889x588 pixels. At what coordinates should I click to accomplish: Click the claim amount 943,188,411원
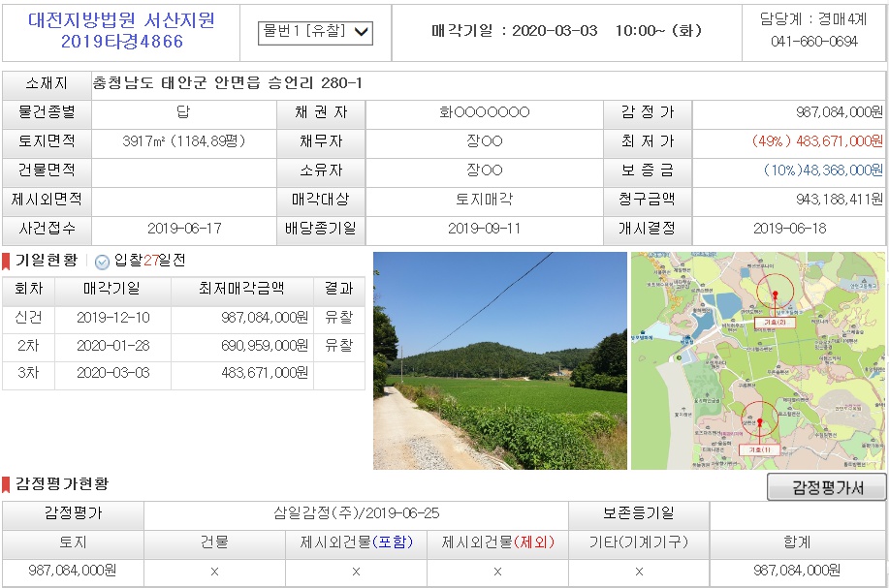(840, 200)
